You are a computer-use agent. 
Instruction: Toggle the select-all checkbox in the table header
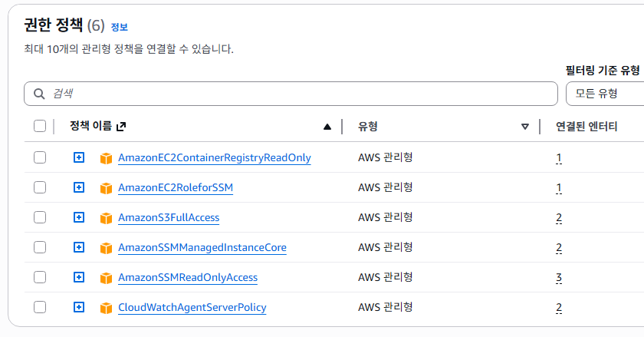(x=40, y=126)
